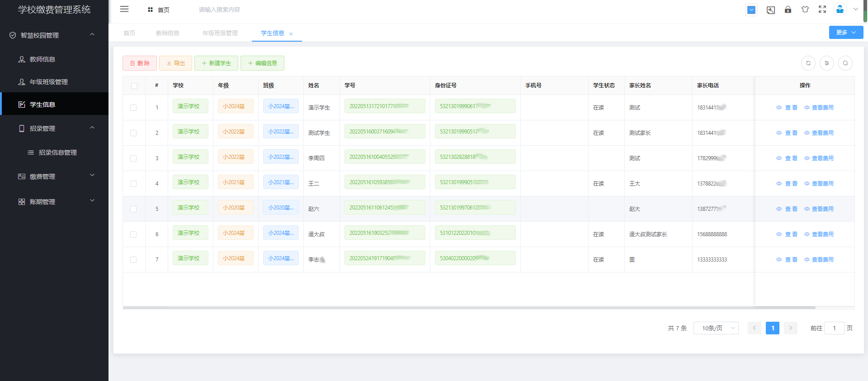Check the row for student 王二
Viewport: 868px width, 381px height.
[133, 184]
